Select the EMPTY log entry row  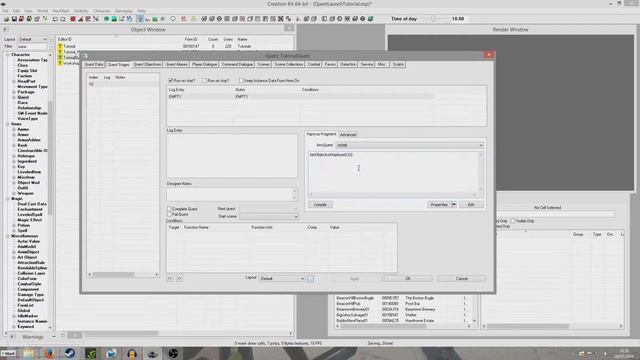pos(301,97)
